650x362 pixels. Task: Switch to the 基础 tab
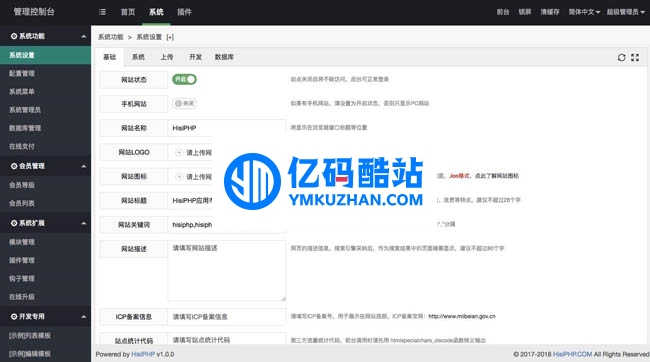click(x=109, y=57)
